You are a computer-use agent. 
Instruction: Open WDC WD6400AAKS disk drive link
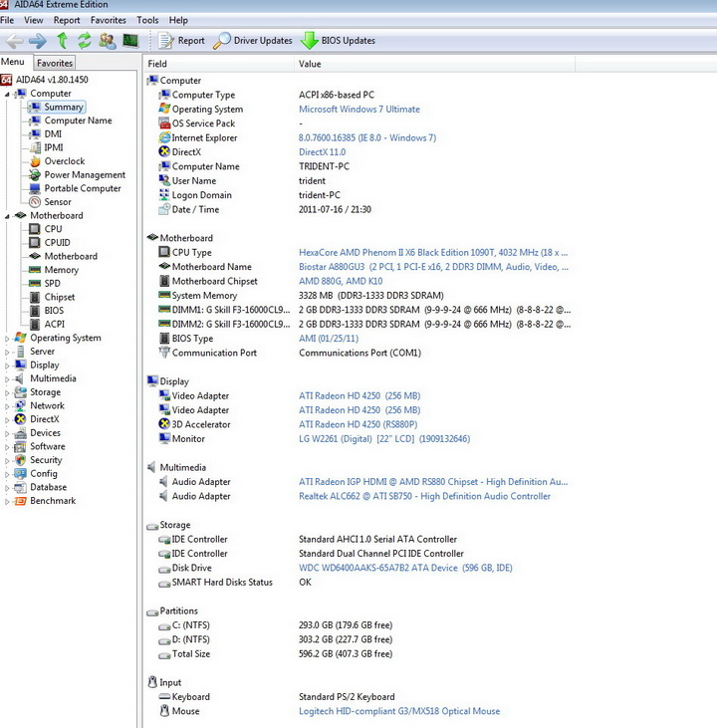[406, 568]
